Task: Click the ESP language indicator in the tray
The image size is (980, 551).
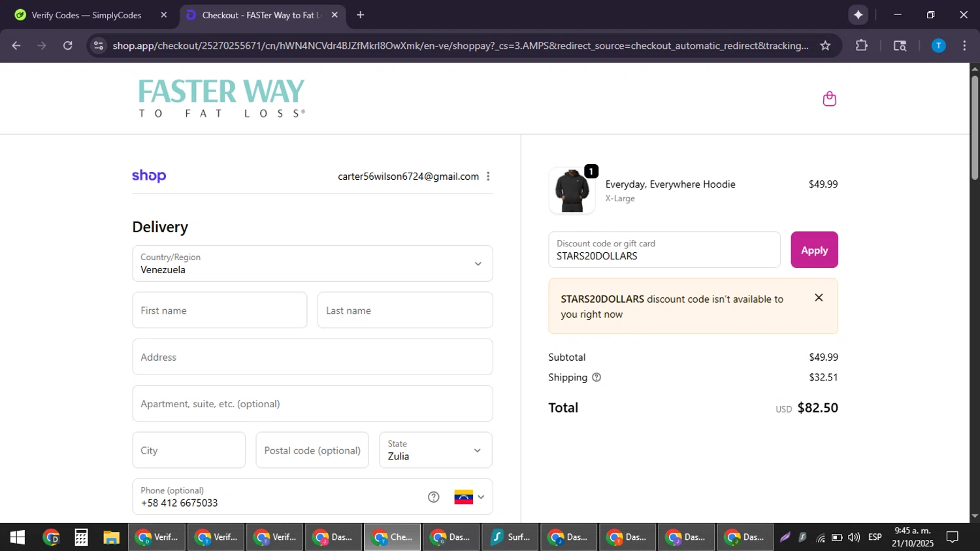Action: click(x=875, y=537)
